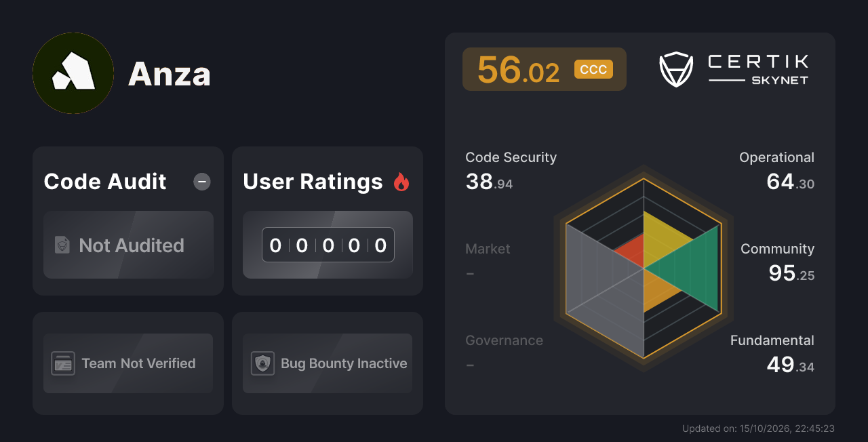Screen dimensions: 868x442
Task: Open the Not Audited status box
Action: pyautogui.click(x=128, y=245)
